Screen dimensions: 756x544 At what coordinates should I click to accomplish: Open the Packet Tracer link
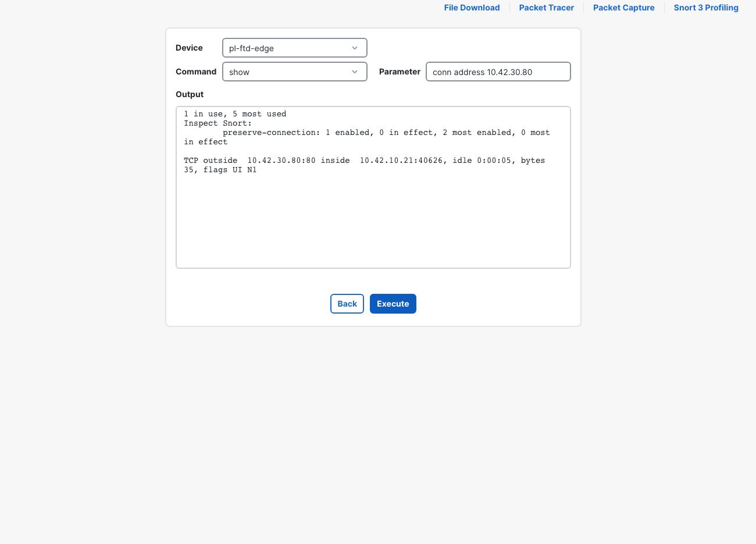coord(546,8)
